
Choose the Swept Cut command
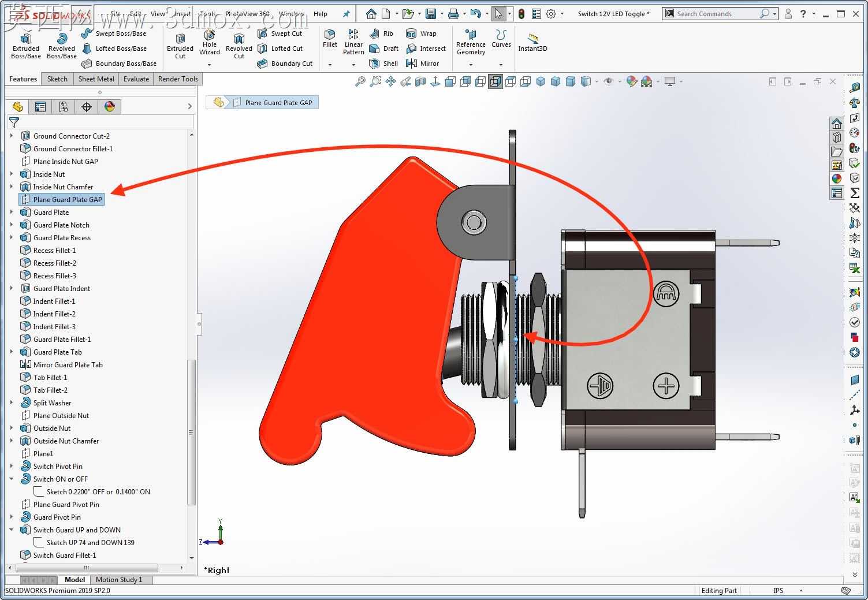click(x=280, y=33)
